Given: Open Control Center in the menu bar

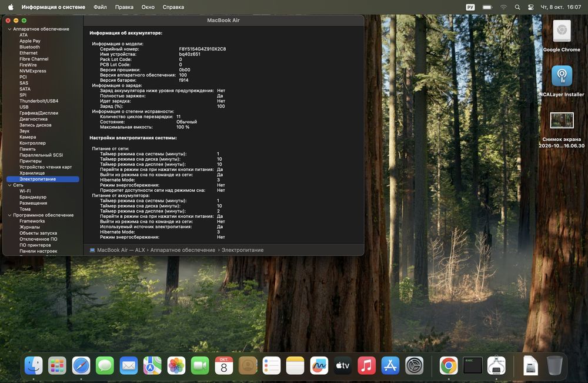Looking at the screenshot, I should (530, 7).
